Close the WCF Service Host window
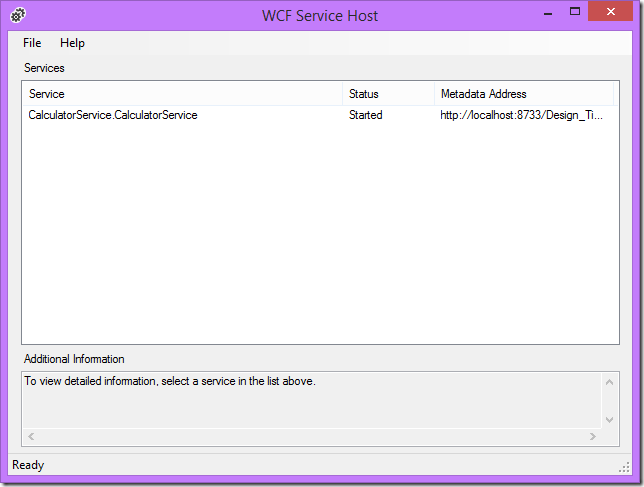This screenshot has height=487, width=644. point(612,14)
